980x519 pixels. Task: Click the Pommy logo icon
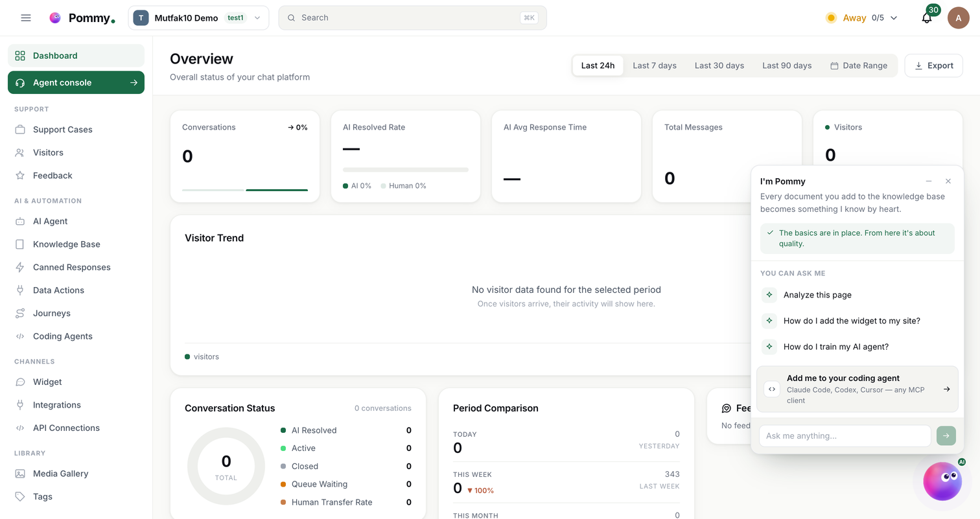[55, 18]
